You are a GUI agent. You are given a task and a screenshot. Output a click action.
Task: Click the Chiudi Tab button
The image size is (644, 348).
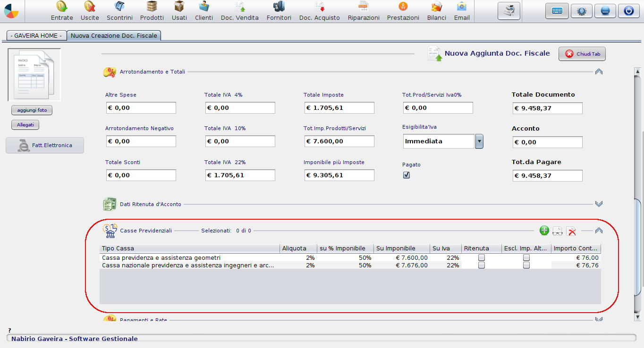(x=582, y=54)
